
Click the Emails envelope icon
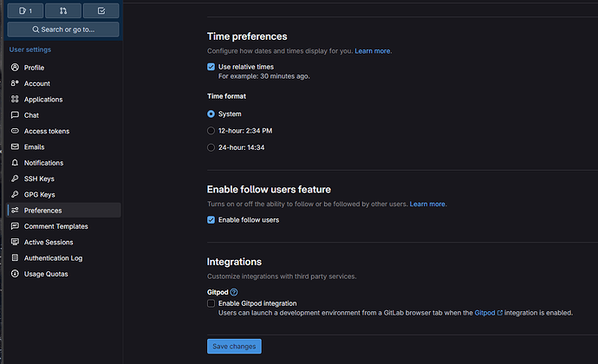tap(15, 146)
